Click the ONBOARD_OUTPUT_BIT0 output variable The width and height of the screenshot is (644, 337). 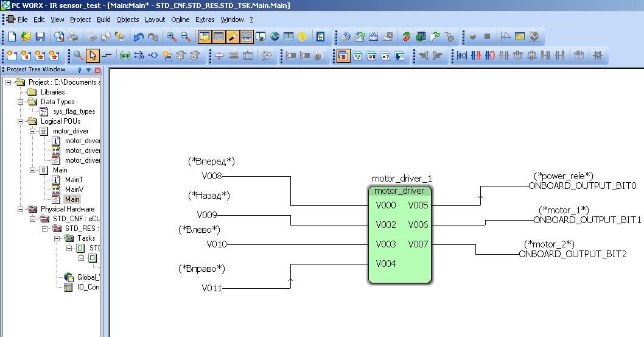click(x=582, y=186)
